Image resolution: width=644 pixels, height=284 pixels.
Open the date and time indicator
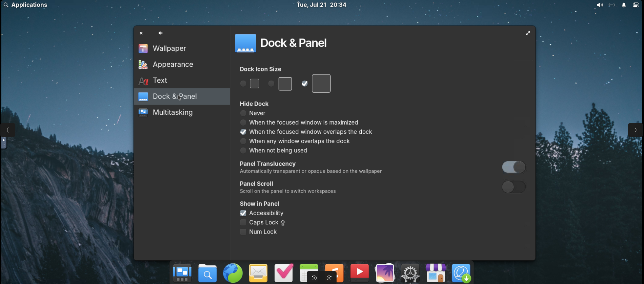point(321,5)
